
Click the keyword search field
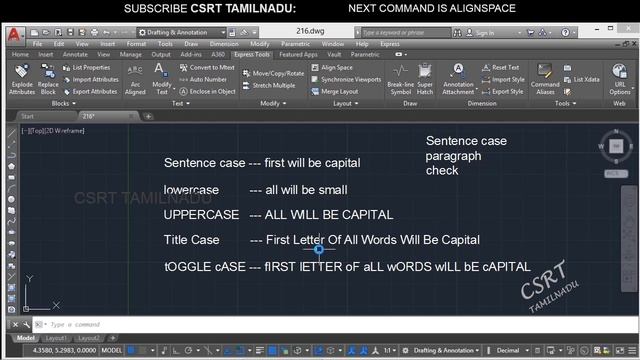(405, 33)
